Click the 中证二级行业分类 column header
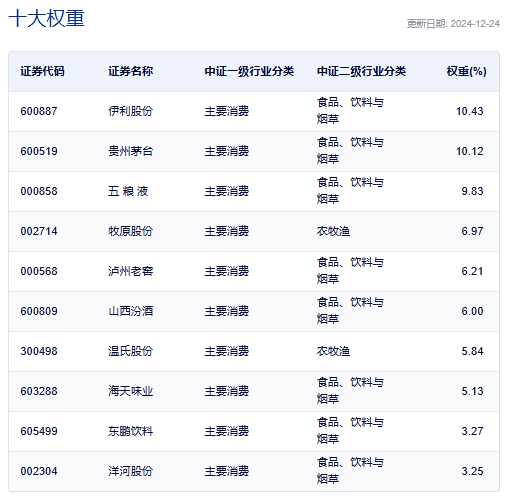The width and height of the screenshot is (508, 496). click(x=361, y=71)
